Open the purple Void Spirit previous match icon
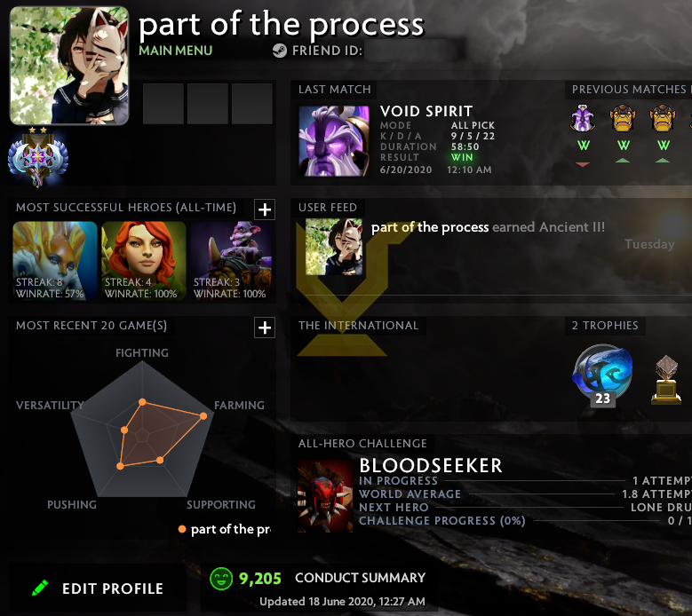 pyautogui.click(x=583, y=118)
